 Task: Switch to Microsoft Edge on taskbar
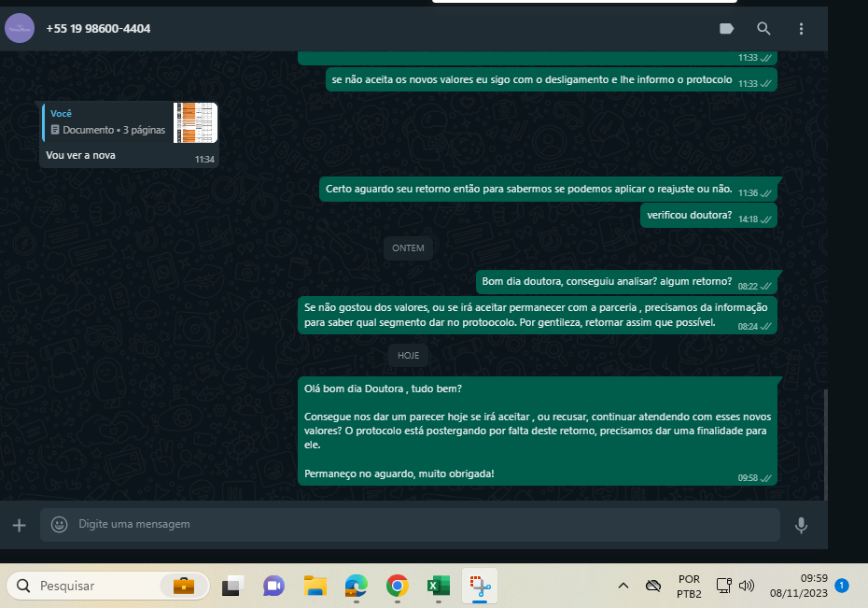(x=357, y=586)
